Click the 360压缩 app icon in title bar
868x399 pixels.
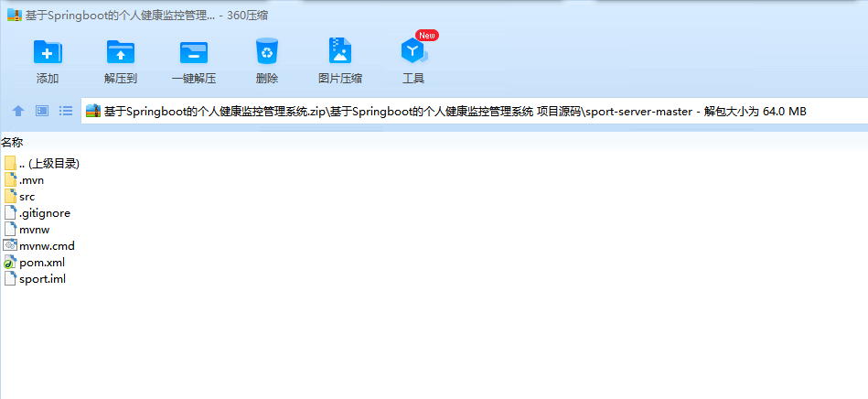pos(14,15)
